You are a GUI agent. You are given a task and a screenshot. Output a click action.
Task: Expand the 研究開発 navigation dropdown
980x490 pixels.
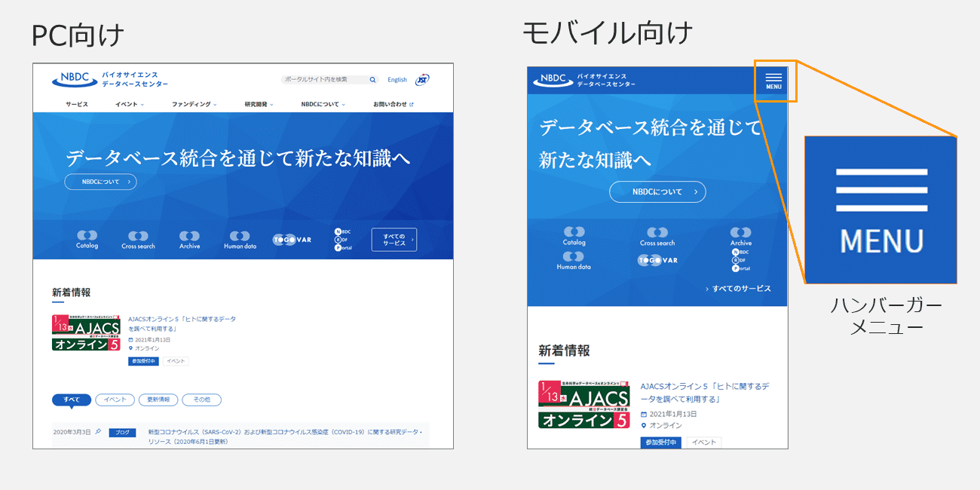coord(259,104)
